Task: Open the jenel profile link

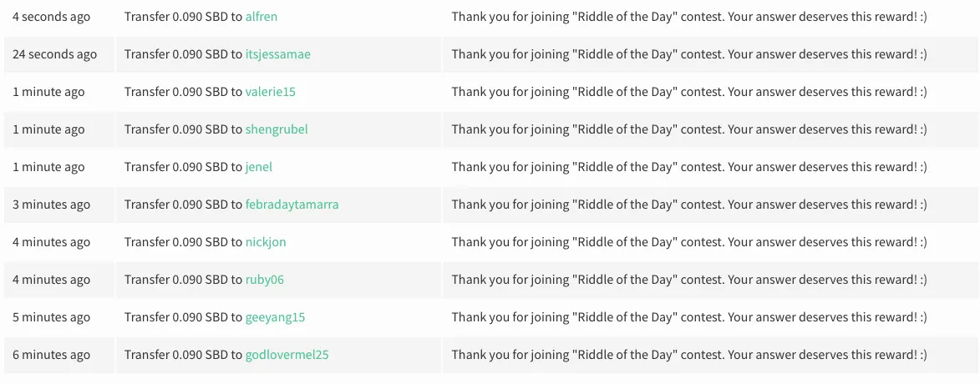Action: (259, 167)
